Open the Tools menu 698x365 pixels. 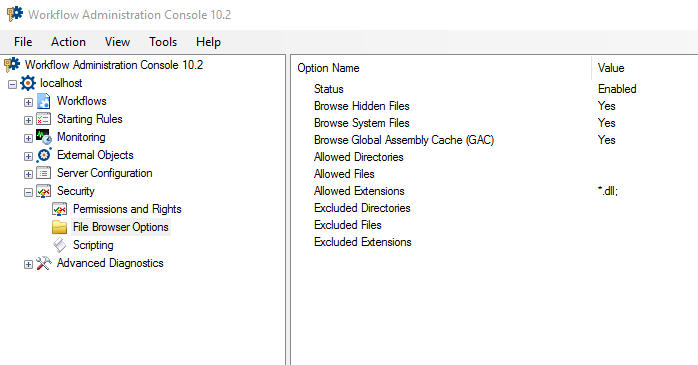point(163,42)
